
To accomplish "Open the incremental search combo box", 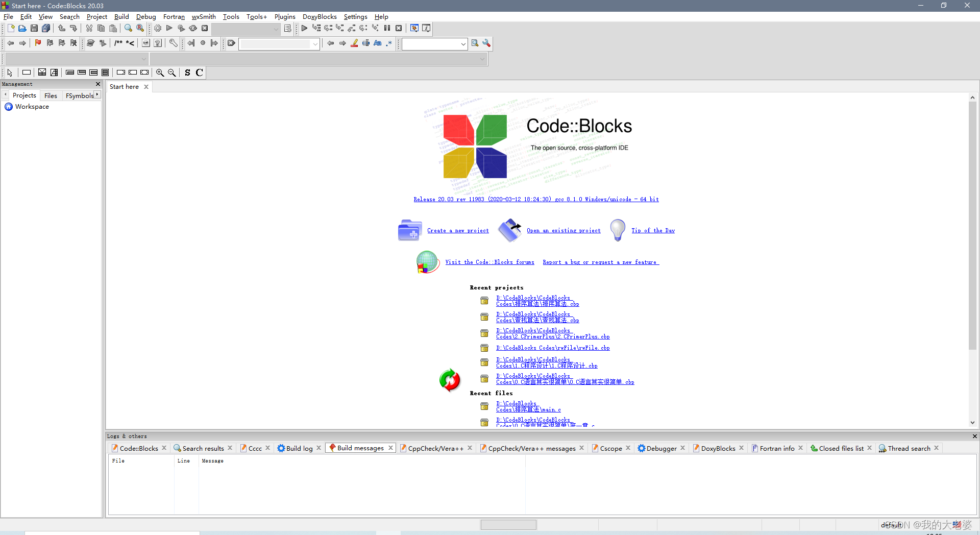I will click(279, 44).
